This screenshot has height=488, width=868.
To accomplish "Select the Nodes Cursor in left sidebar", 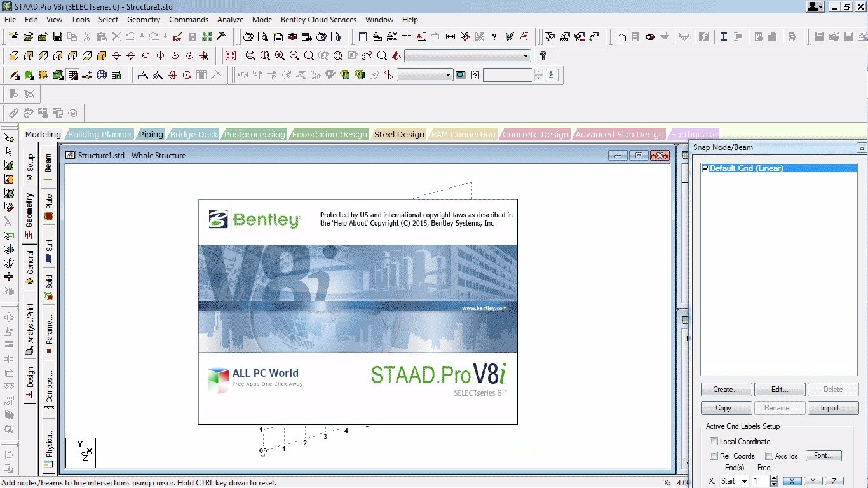I will (9, 137).
